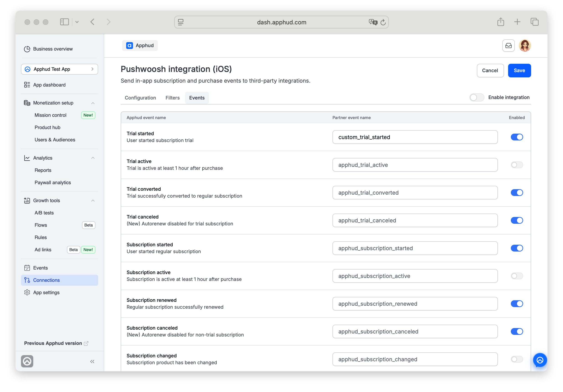
Task: Open Rules under Growth tools
Action: coord(41,237)
